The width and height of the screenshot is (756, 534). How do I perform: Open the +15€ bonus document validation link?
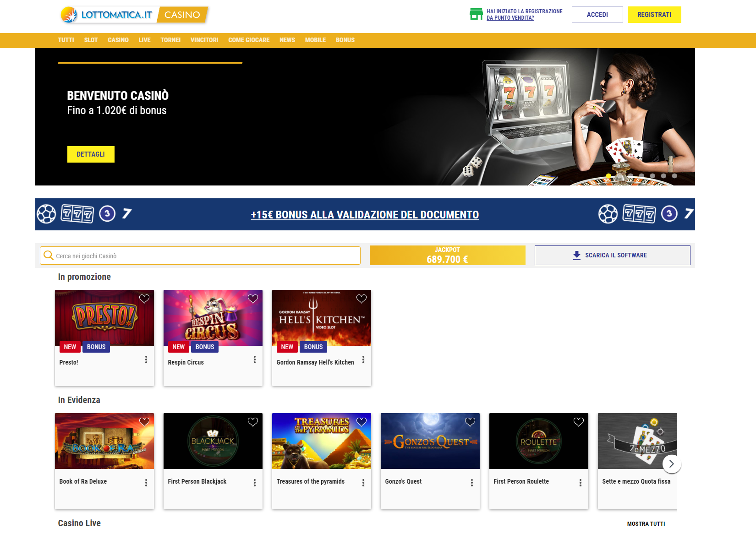coord(365,215)
